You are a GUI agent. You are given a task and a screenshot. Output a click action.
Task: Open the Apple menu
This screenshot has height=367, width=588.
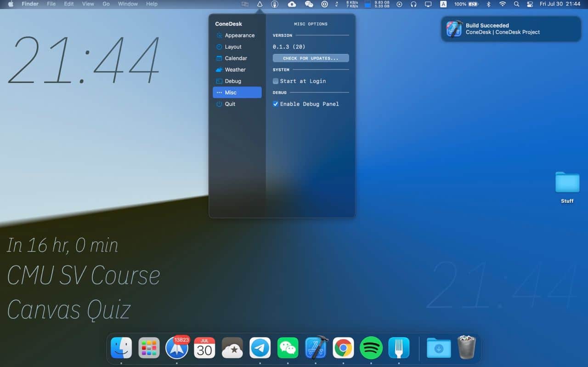point(11,4)
